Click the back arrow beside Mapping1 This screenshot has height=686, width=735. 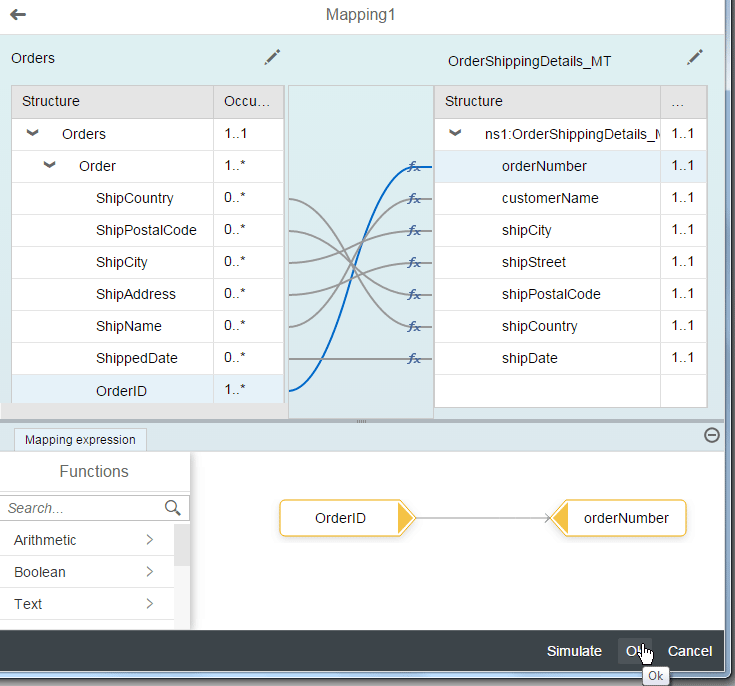(18, 15)
